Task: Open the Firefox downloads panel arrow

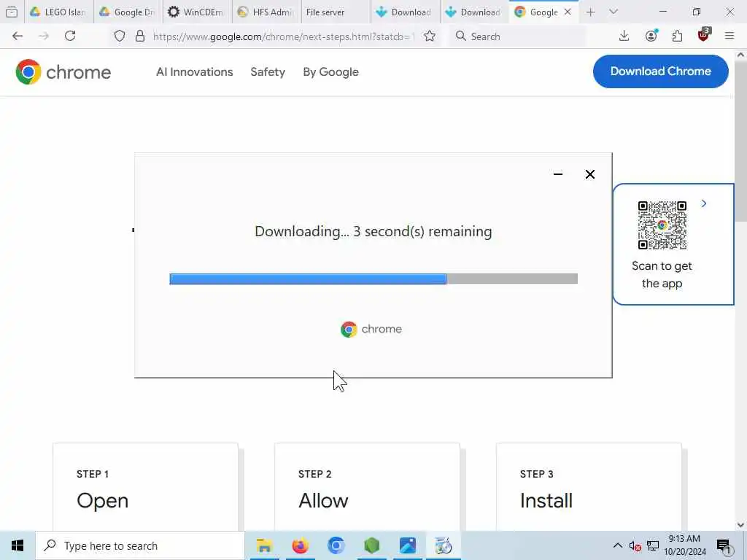Action: (x=624, y=36)
